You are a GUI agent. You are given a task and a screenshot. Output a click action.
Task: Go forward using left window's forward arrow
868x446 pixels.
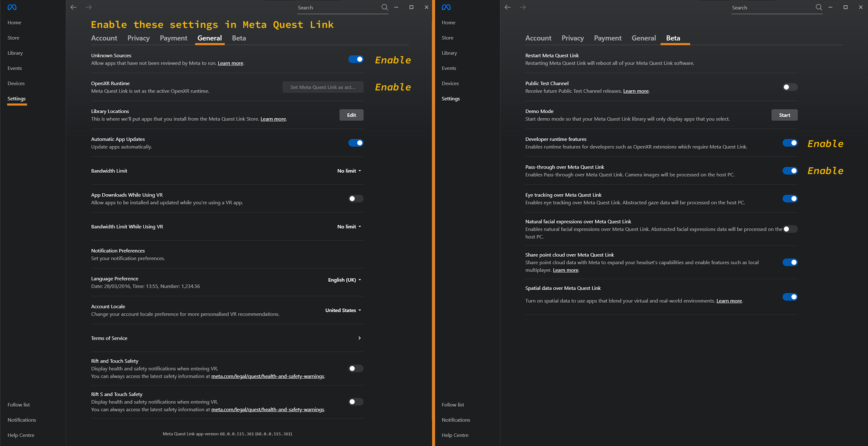pyautogui.click(x=89, y=7)
